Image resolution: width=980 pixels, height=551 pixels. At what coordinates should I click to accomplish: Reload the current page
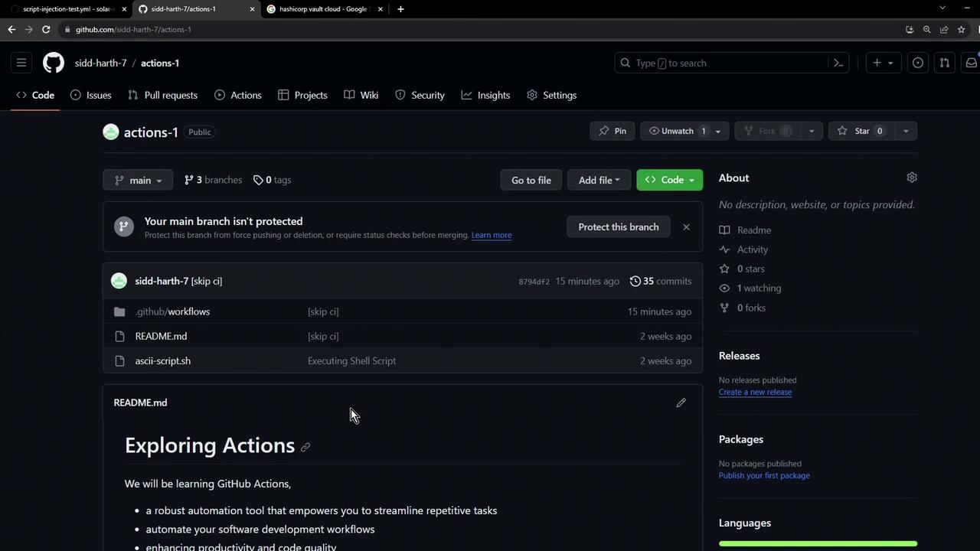click(x=46, y=29)
